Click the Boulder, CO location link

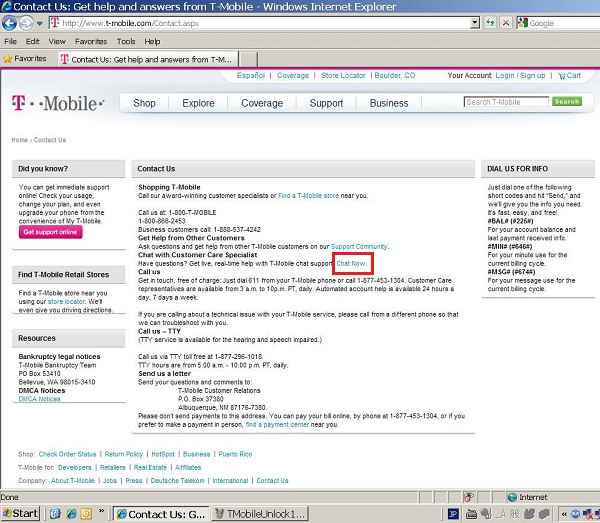pos(395,75)
